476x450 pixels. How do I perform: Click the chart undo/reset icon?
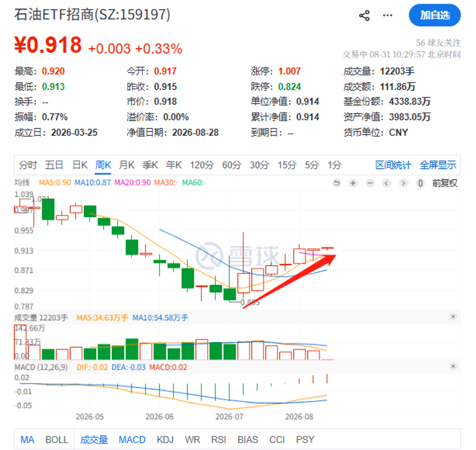(x=336, y=183)
